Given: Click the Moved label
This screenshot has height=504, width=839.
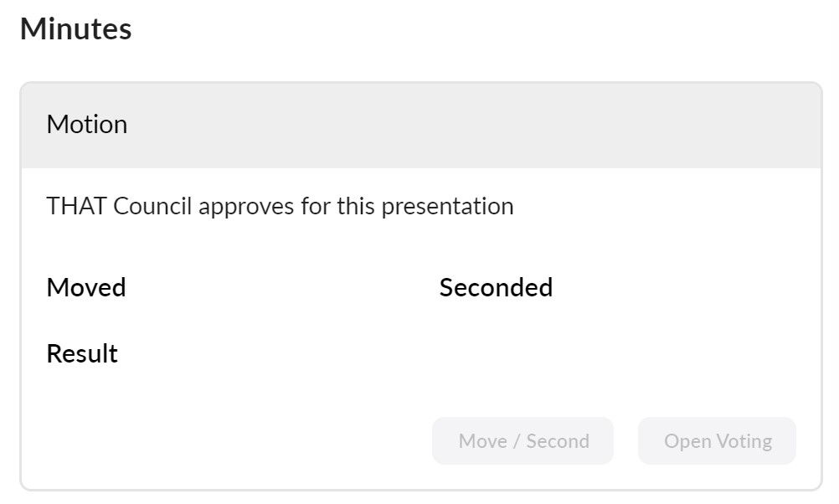Looking at the screenshot, I should pos(86,287).
